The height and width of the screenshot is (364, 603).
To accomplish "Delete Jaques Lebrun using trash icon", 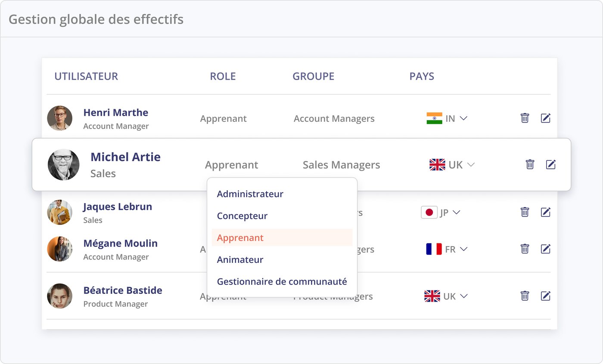I will [525, 212].
